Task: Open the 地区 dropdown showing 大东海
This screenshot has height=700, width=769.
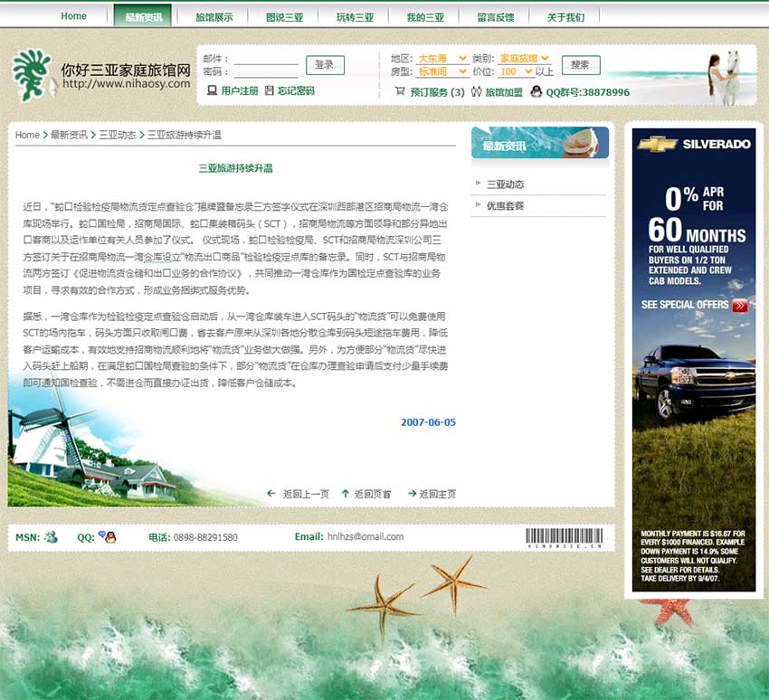Action: pos(441,57)
